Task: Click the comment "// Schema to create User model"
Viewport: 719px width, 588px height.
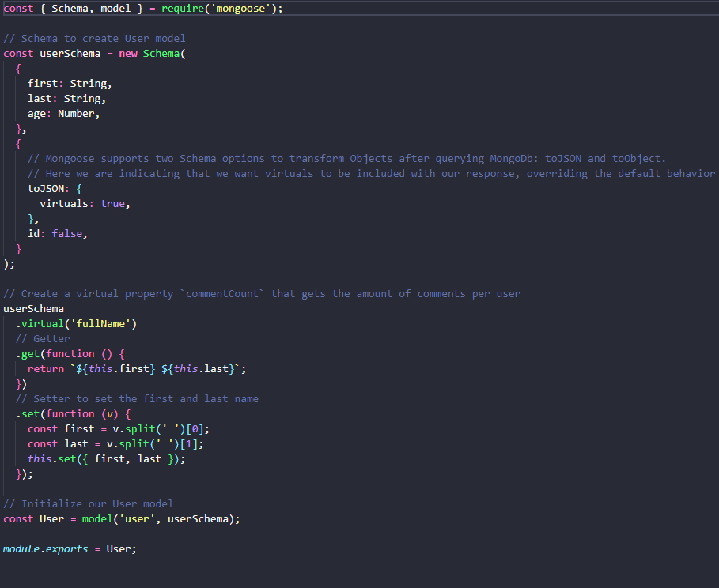Action: click(x=94, y=39)
